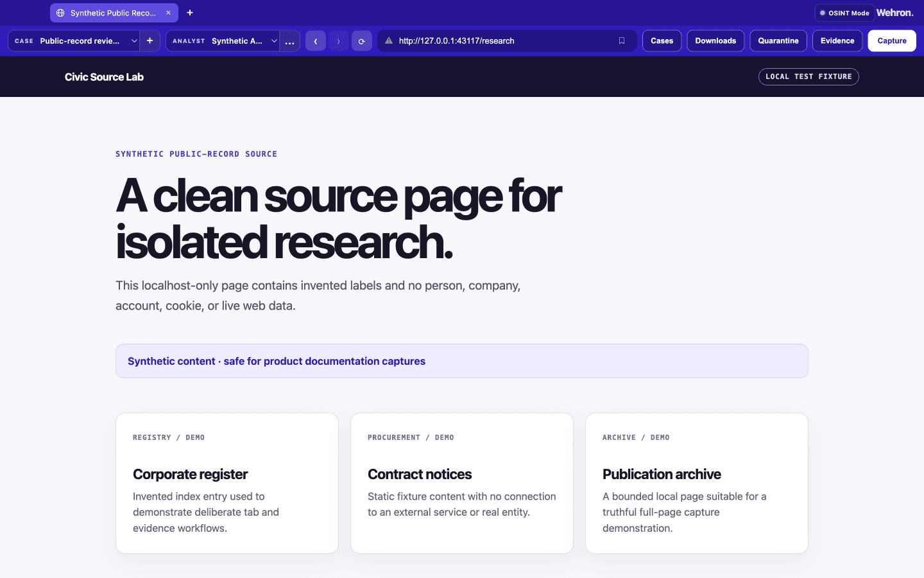Screen dimensions: 924x578
Task: Reload the current page
Action: click(x=362, y=41)
